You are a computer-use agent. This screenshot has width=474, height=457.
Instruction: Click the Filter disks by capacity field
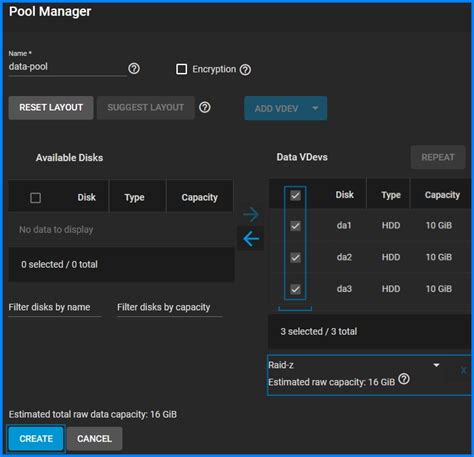tap(170, 307)
